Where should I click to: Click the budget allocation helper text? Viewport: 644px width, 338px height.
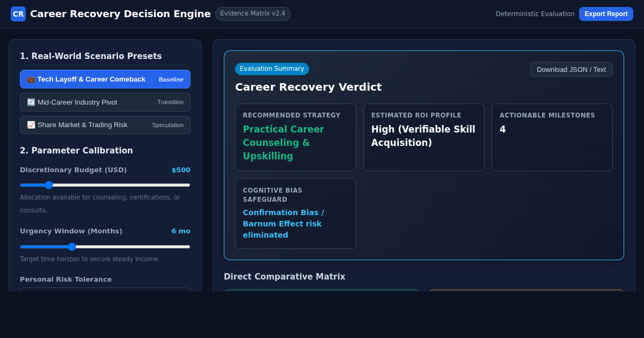click(x=100, y=204)
